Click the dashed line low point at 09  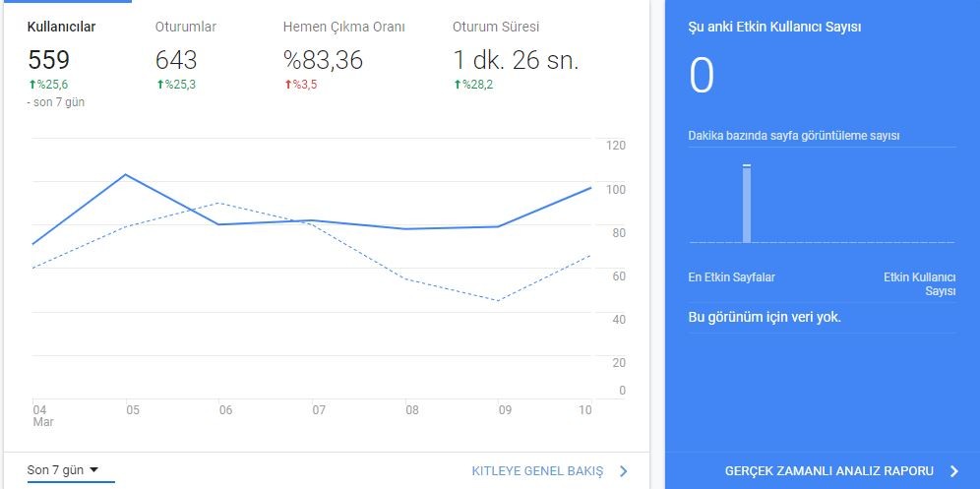[x=498, y=301]
